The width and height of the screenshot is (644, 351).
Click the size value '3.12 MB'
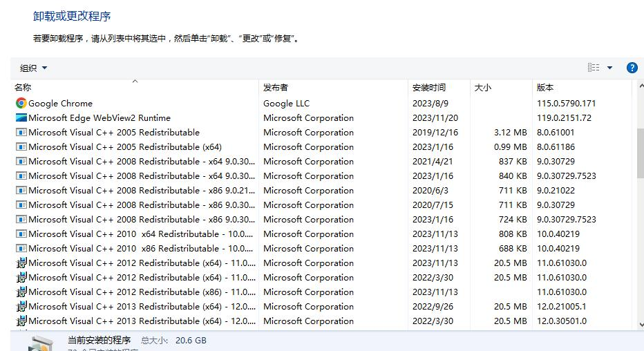click(x=511, y=132)
